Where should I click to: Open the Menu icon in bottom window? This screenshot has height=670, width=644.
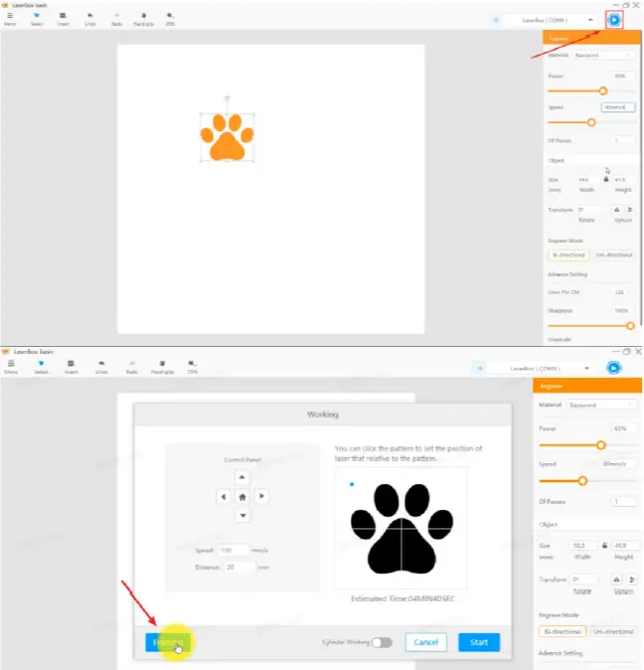(11, 364)
